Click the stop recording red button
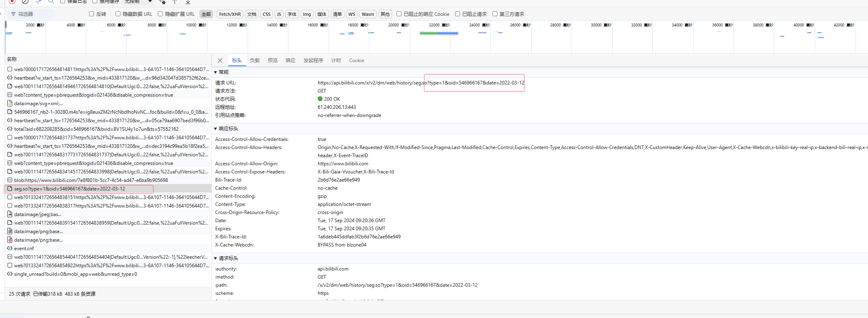This screenshot has width=868, height=318. click(x=12, y=2)
